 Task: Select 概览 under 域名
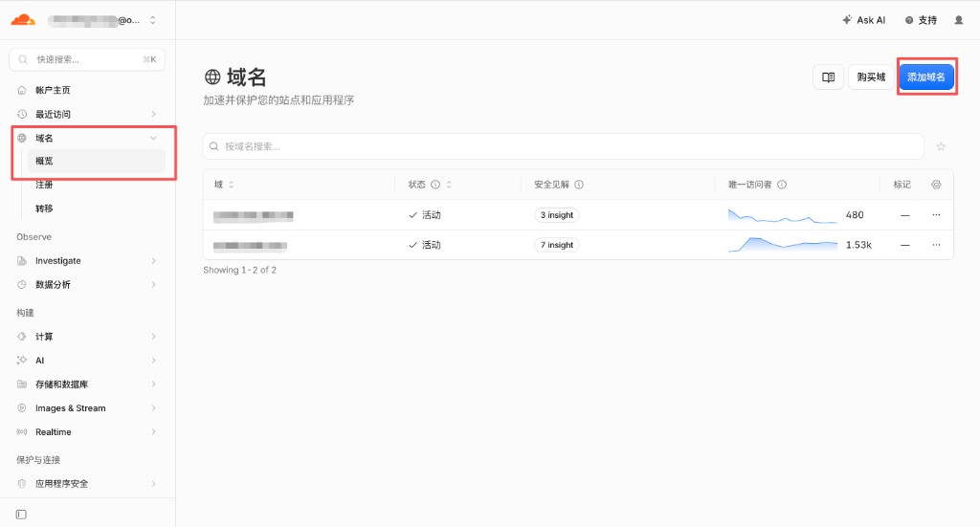point(96,161)
